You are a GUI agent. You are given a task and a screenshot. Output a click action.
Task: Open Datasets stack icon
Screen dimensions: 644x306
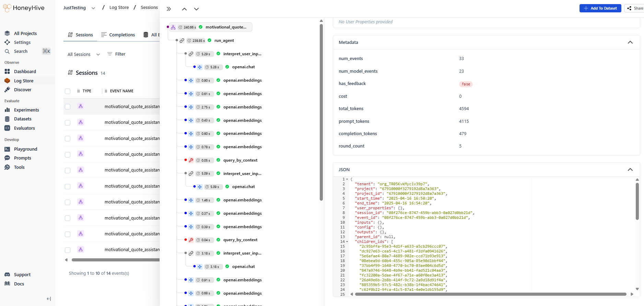[x=7, y=119]
